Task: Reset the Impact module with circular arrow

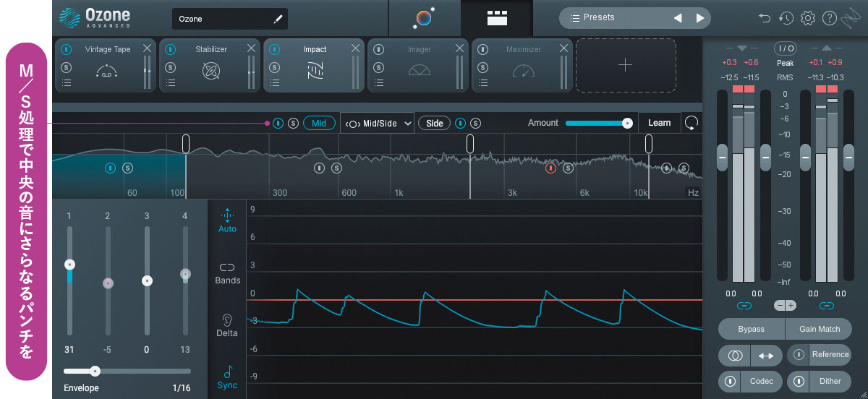Action: pos(692,123)
